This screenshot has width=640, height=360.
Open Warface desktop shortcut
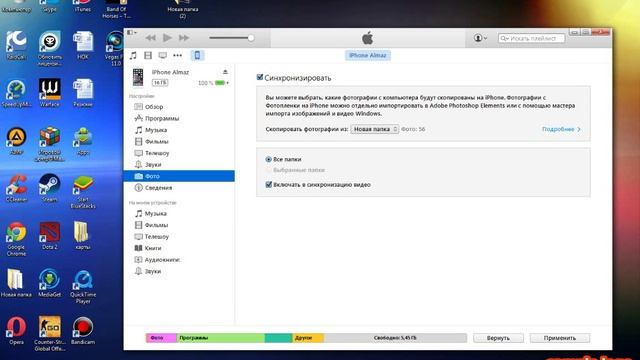(x=49, y=93)
